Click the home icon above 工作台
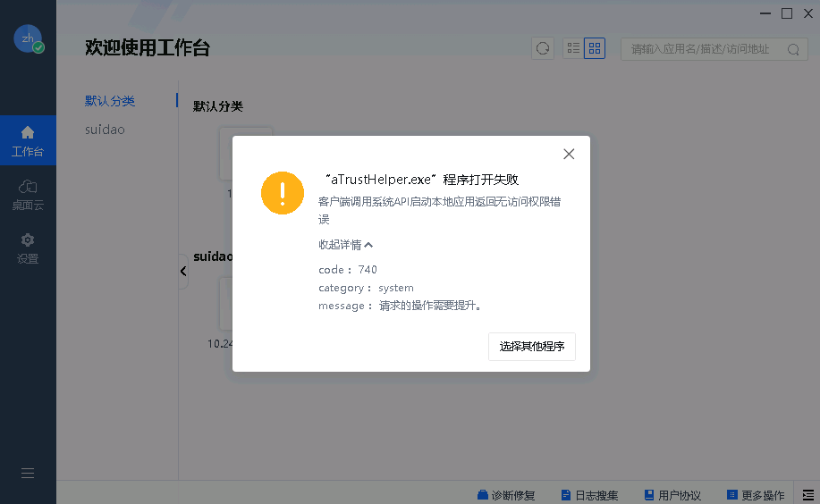820x504 pixels. click(x=28, y=132)
